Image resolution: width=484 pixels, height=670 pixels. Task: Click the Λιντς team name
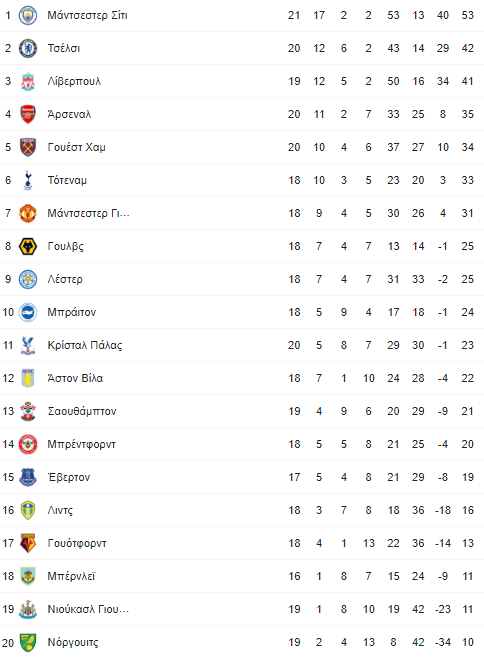(x=60, y=510)
